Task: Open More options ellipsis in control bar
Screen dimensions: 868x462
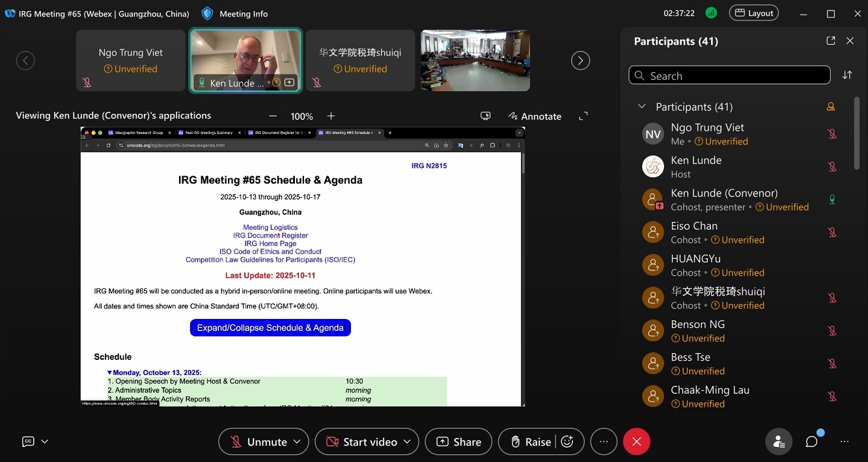Action: click(604, 442)
